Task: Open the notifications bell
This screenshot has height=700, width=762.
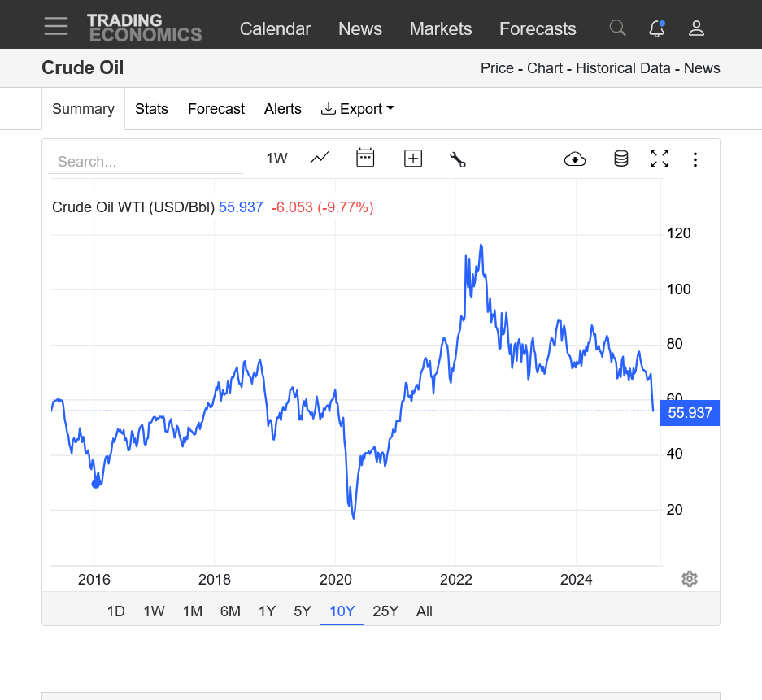Action: [657, 28]
